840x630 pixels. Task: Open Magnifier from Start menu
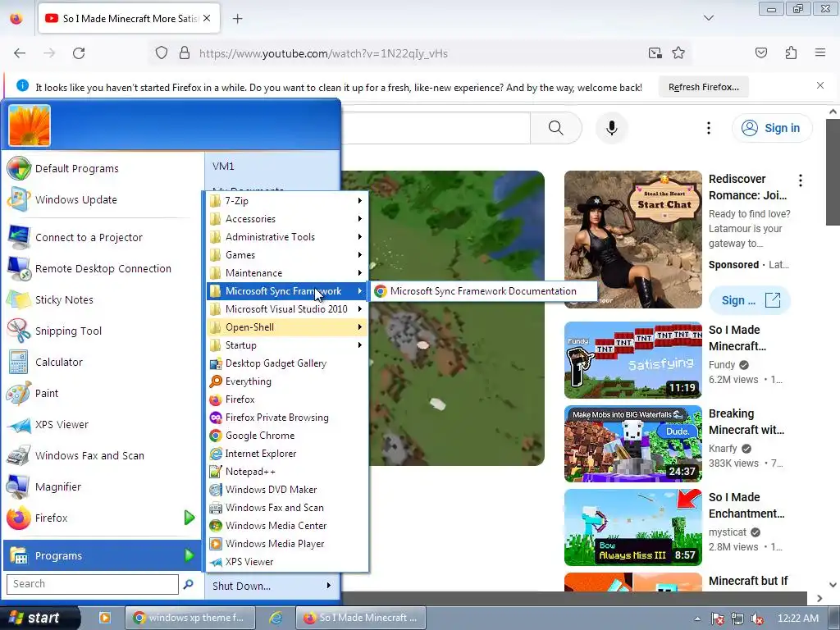102,487
